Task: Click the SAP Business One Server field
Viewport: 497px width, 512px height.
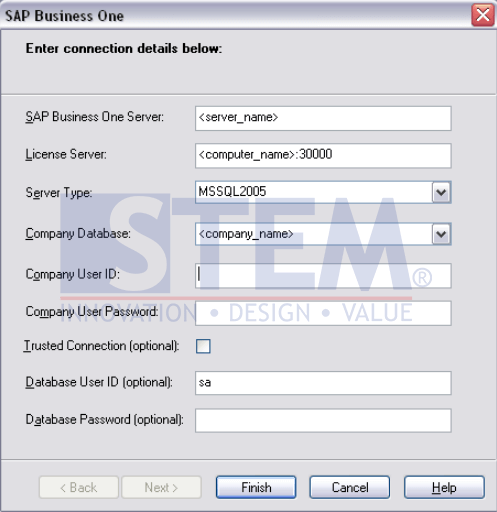Action: tap(323, 118)
